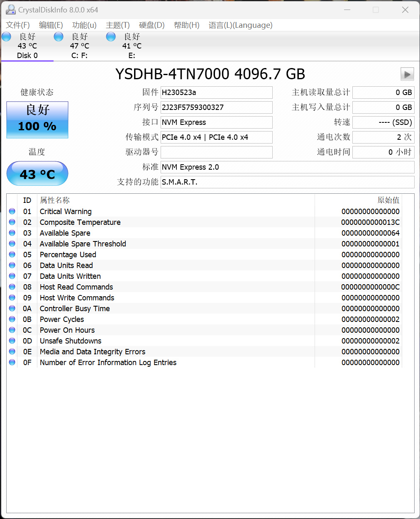Close the CrystalDiskInfo window
Viewport: 420px width, 519px height.
point(405,10)
